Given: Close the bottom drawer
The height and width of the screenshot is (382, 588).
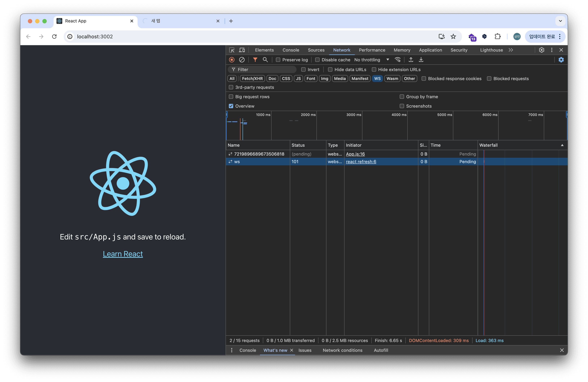Looking at the screenshot, I should click(562, 350).
